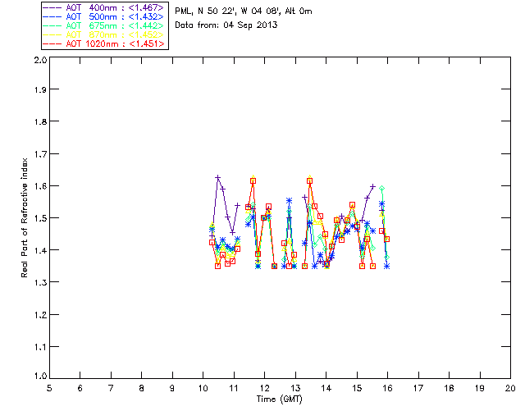Click the 'Data from: 04 Sep 2013' text
The image size is (525, 420).
click(x=226, y=25)
